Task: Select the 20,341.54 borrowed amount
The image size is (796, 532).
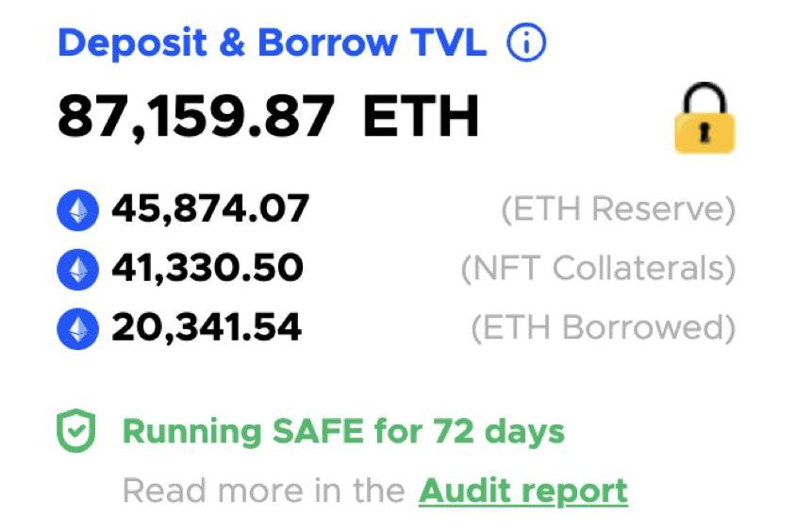Action: 207,328
